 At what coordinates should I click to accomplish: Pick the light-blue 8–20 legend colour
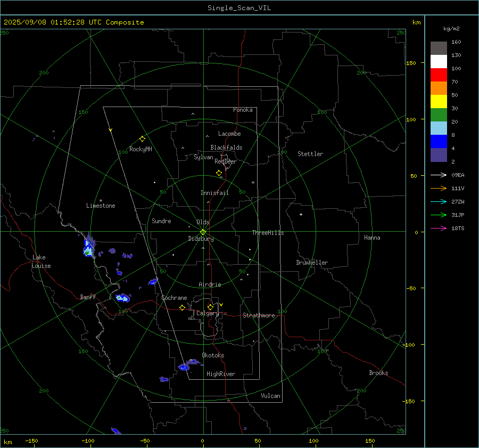pyautogui.click(x=439, y=128)
